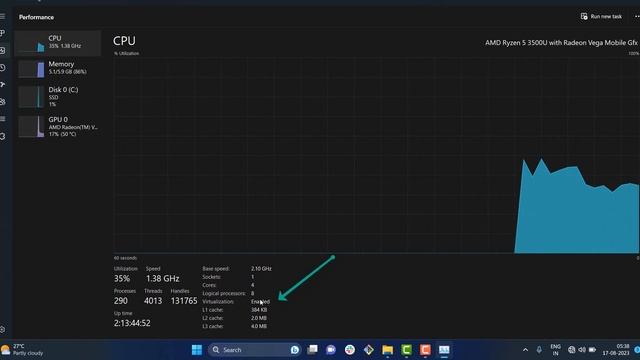
Task: Open the clock and date flyout
Action: pyautogui.click(x=616, y=350)
